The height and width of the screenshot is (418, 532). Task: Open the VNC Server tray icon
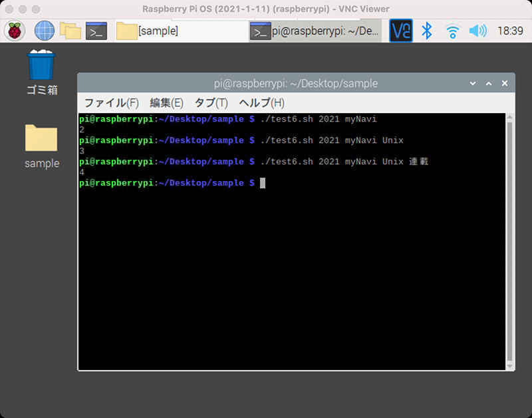[401, 31]
